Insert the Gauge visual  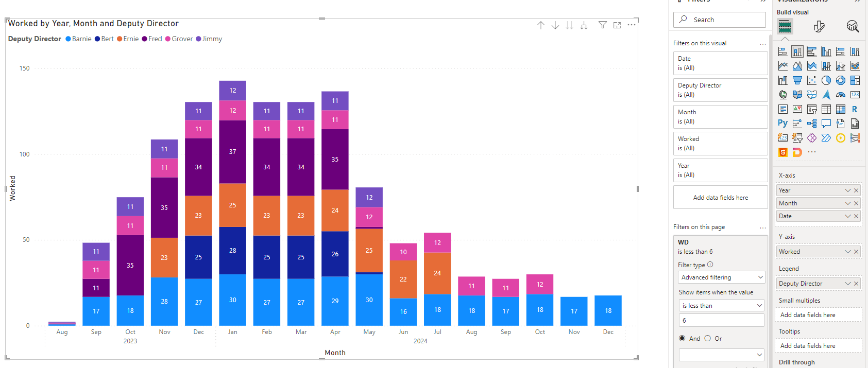point(840,95)
